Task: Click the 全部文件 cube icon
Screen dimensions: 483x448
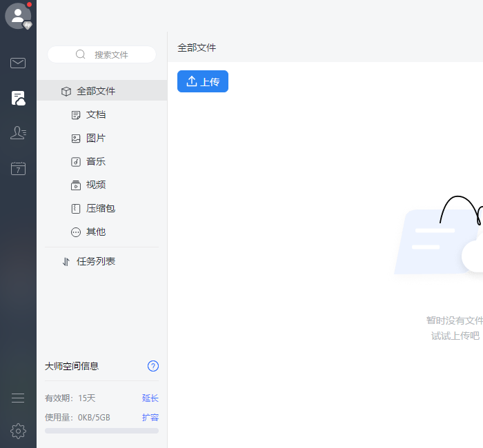Action: 66,92
